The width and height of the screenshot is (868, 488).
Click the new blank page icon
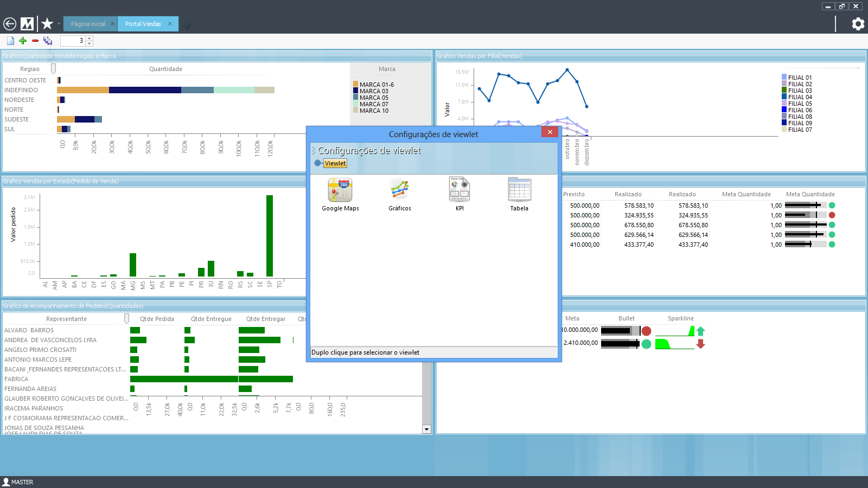click(x=10, y=41)
